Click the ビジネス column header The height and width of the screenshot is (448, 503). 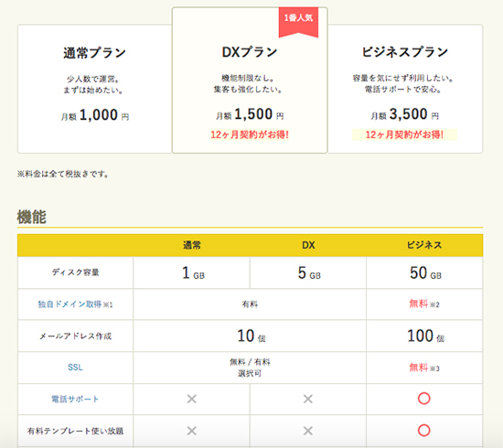tap(424, 245)
